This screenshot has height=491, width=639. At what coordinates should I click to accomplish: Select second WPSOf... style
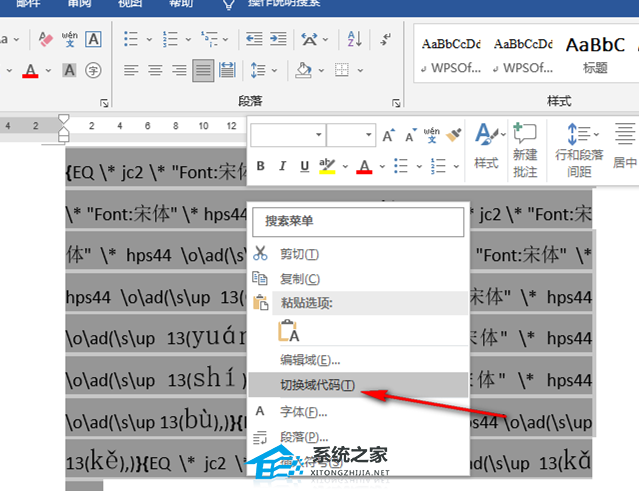pos(523,55)
